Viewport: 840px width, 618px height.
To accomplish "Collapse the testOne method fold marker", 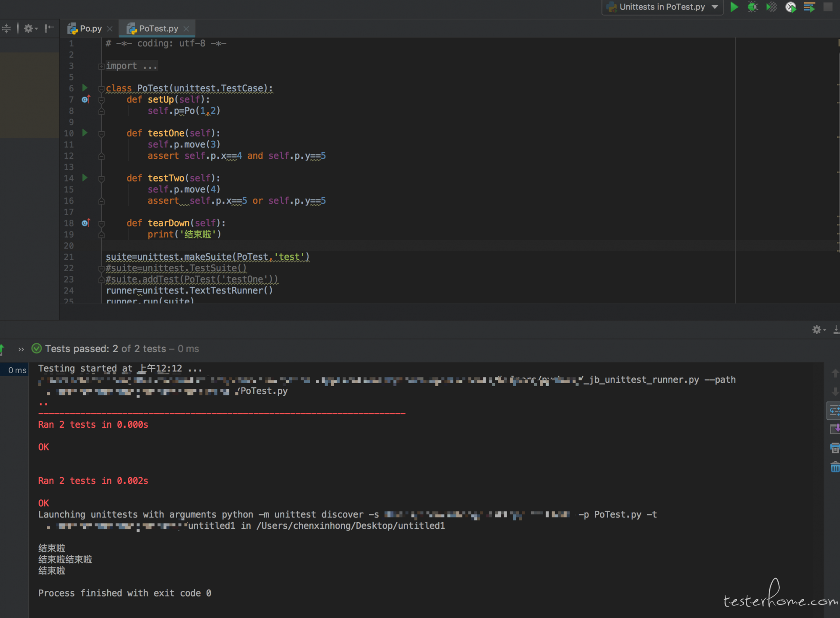I will click(x=101, y=134).
